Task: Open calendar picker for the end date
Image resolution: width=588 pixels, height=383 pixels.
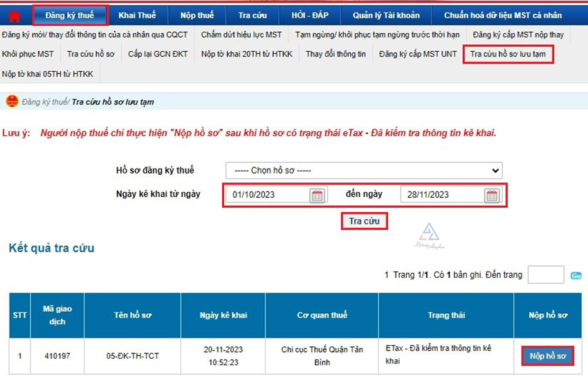Action: tap(491, 195)
